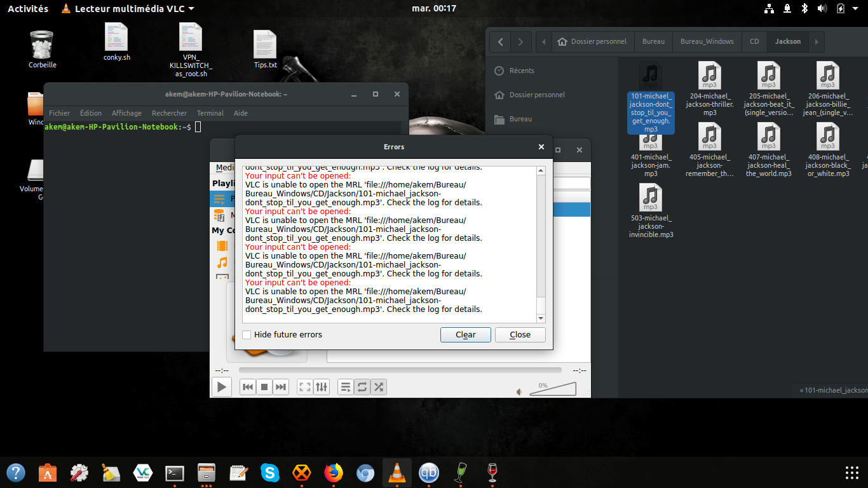Stop playback in VLC

coord(264,386)
